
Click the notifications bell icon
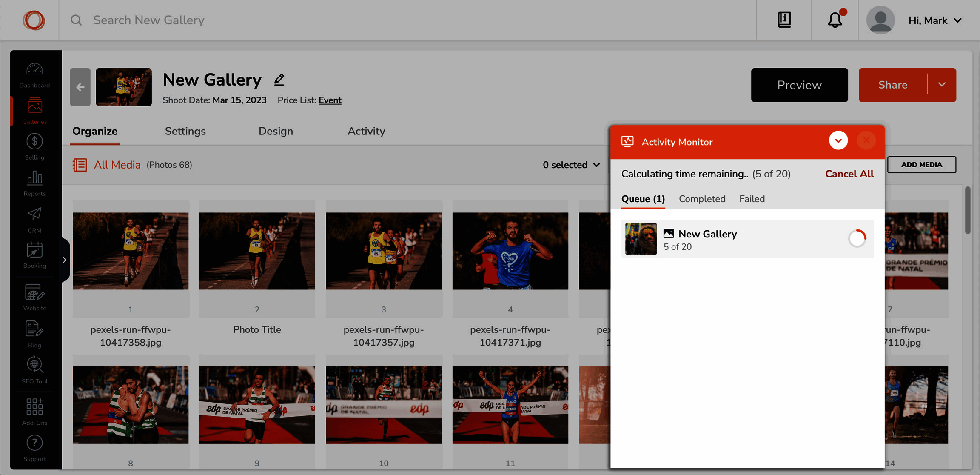[835, 20]
